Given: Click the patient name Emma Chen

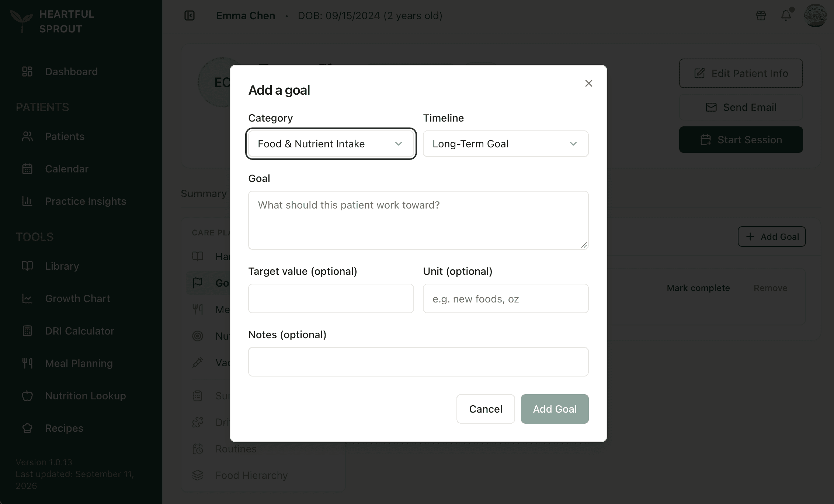Looking at the screenshot, I should tap(246, 15).
